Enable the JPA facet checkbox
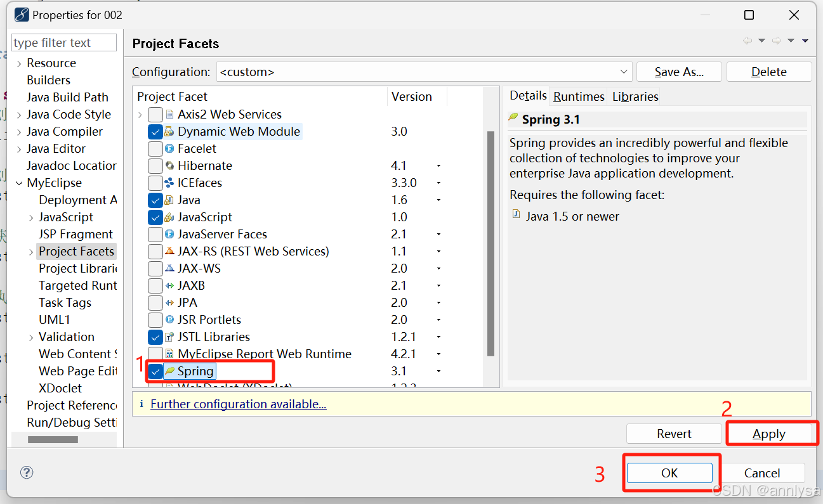This screenshot has height=504, width=823. [155, 303]
